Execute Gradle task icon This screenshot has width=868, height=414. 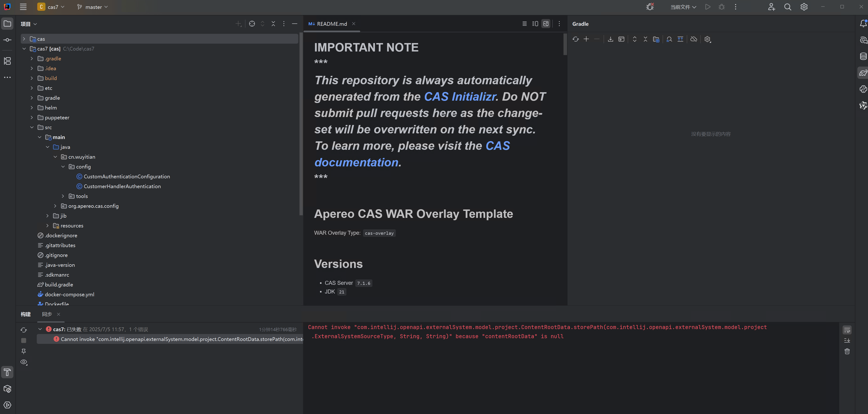tap(621, 39)
